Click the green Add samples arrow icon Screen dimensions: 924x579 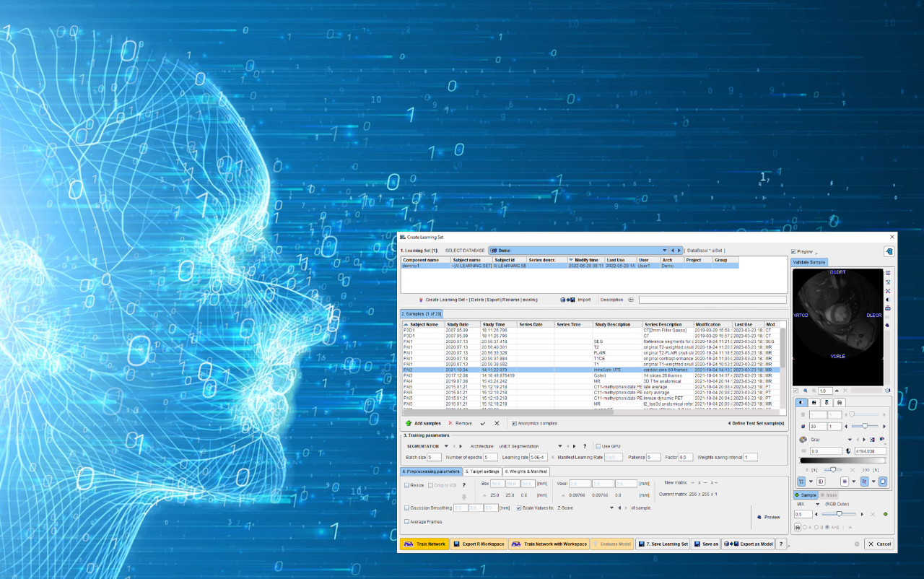(409, 423)
